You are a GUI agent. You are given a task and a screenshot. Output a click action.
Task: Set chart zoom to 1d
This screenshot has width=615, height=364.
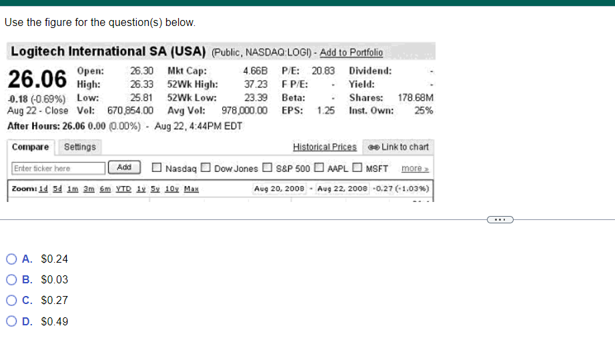pyautogui.click(x=43, y=189)
